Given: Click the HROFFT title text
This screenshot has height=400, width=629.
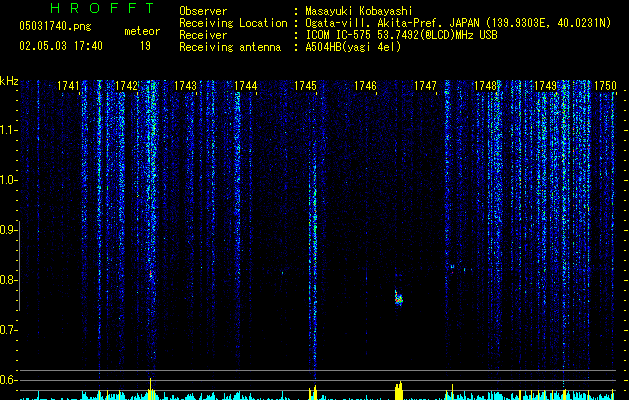Looking at the screenshot, I should [x=102, y=8].
